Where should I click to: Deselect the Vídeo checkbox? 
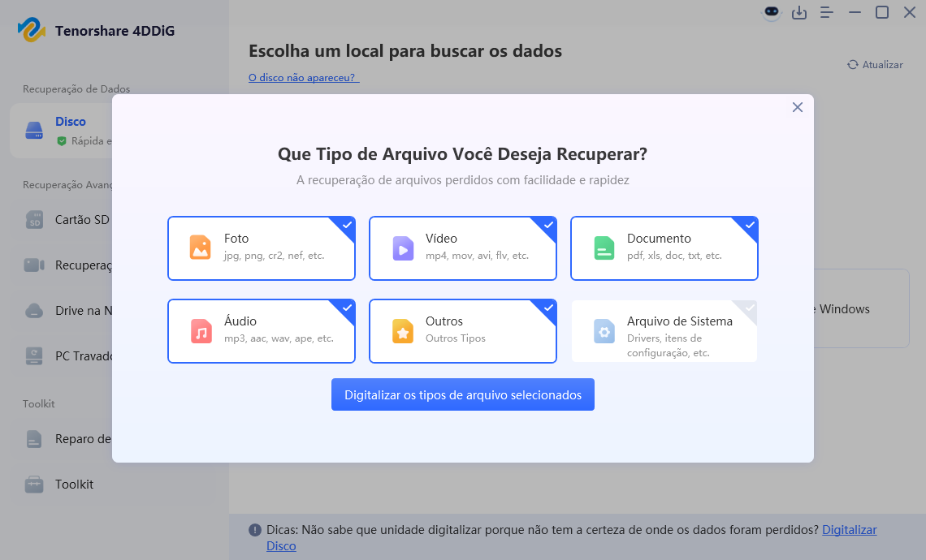click(463, 248)
